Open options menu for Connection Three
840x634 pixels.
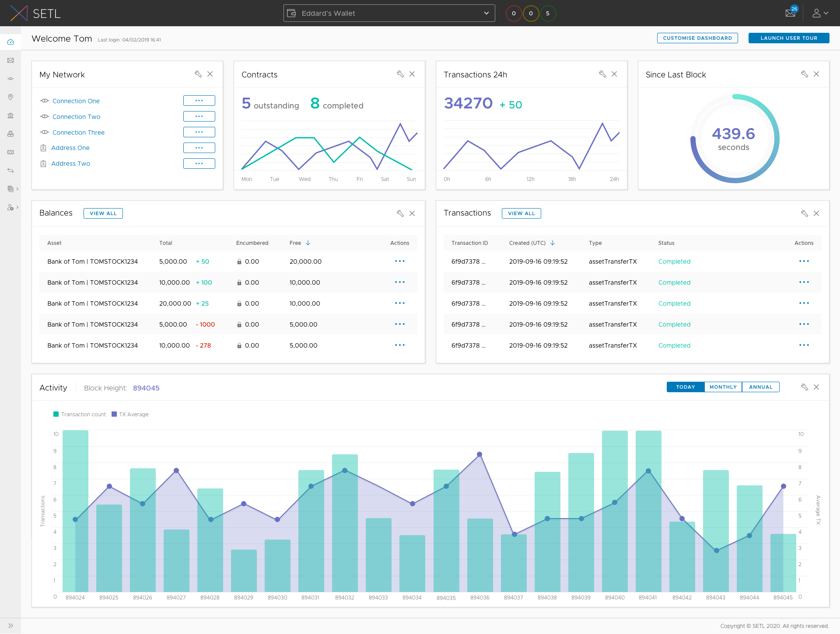tap(199, 132)
